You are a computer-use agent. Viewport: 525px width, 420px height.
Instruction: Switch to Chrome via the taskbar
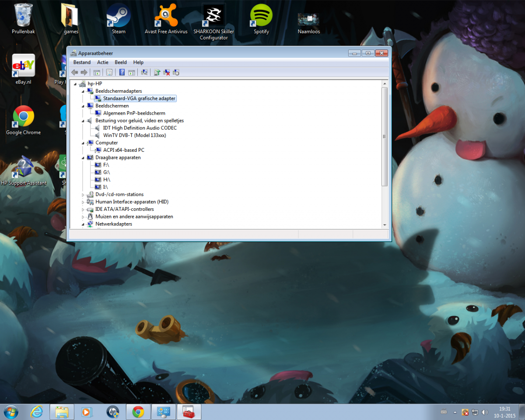tap(138, 412)
